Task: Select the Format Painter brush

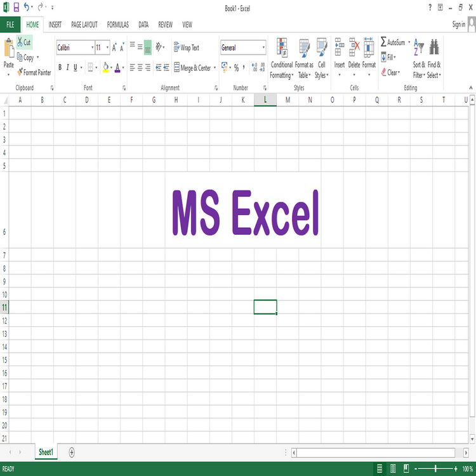Action: [x=20, y=72]
